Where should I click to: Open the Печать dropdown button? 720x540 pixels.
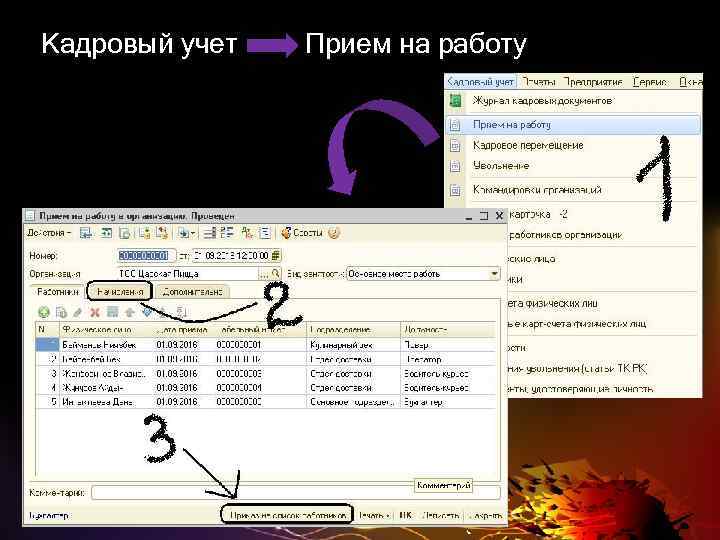click(375, 516)
